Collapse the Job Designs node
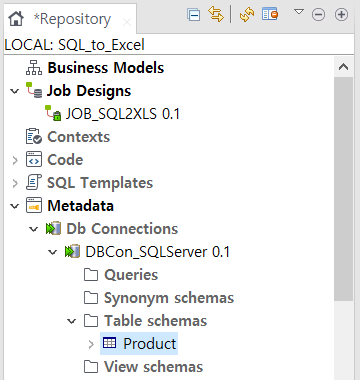This screenshot has width=360, height=380. coord(15,91)
